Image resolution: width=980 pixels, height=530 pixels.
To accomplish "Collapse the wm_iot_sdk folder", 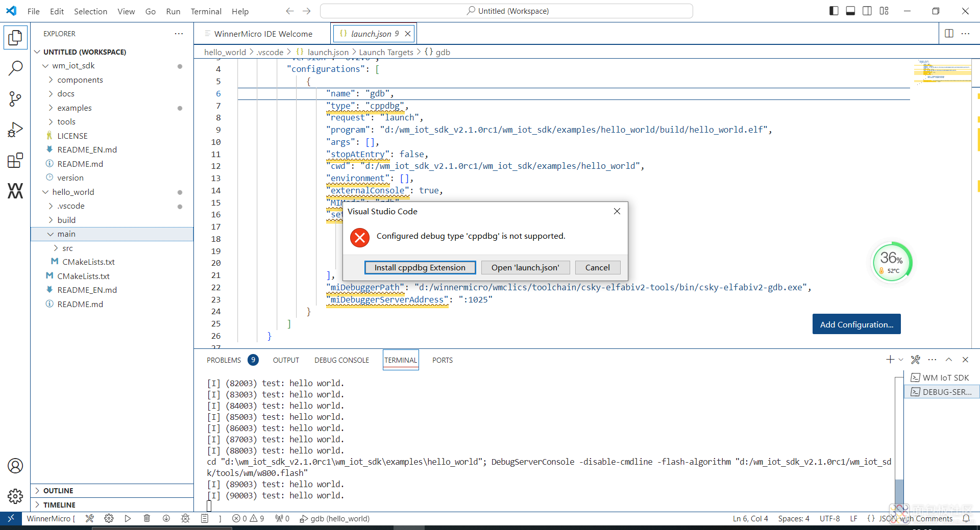I will pyautogui.click(x=112, y=66).
